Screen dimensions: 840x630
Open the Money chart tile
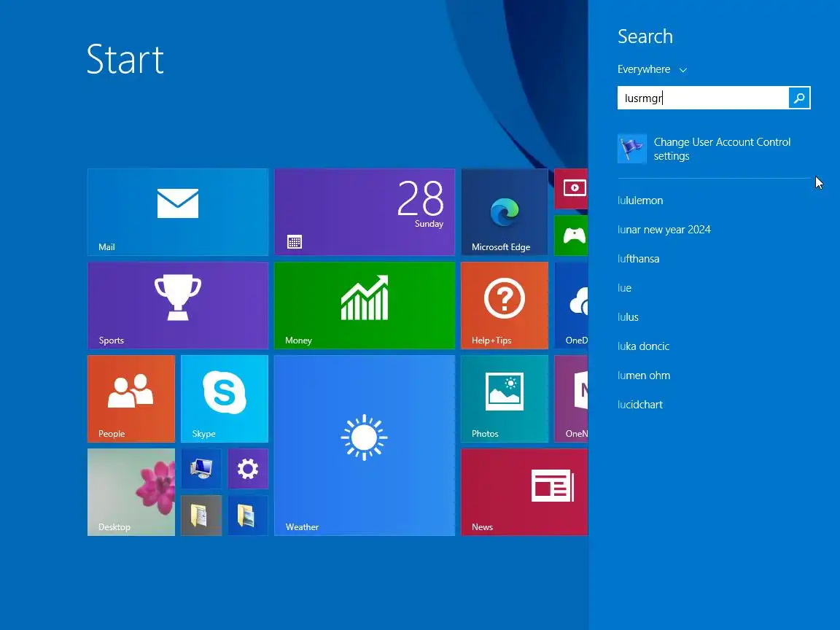pos(365,306)
